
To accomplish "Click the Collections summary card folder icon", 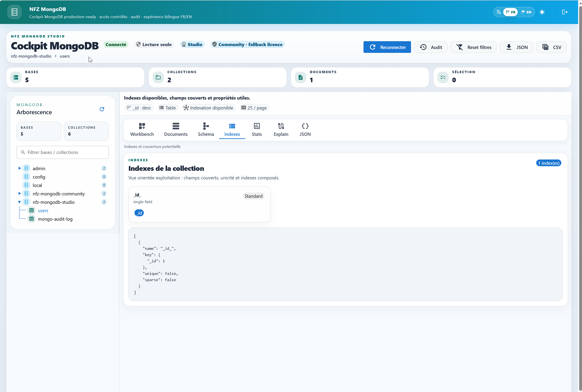I will click(x=158, y=77).
